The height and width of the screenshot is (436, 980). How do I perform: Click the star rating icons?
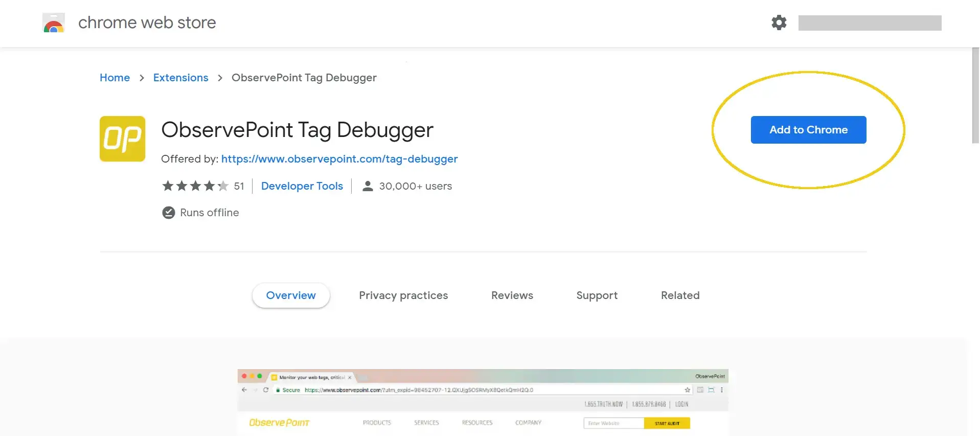pyautogui.click(x=195, y=186)
